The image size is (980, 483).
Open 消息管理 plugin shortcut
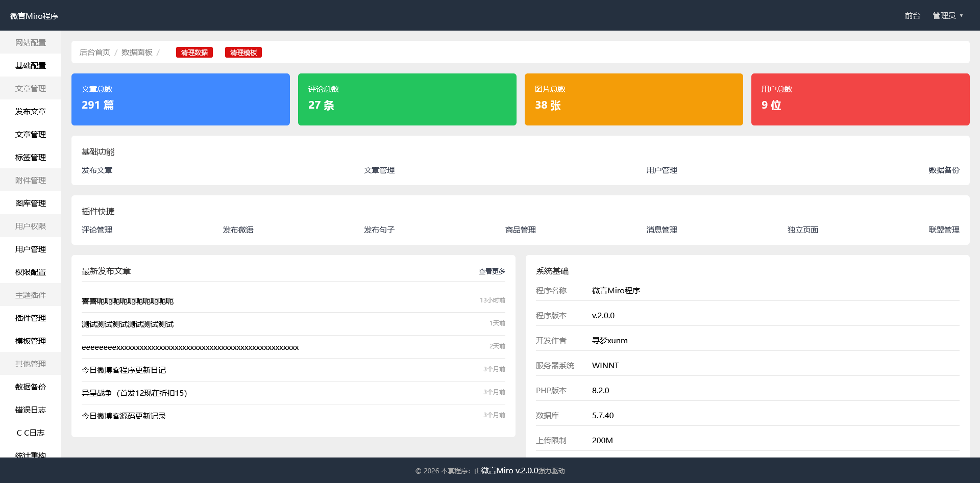point(661,230)
